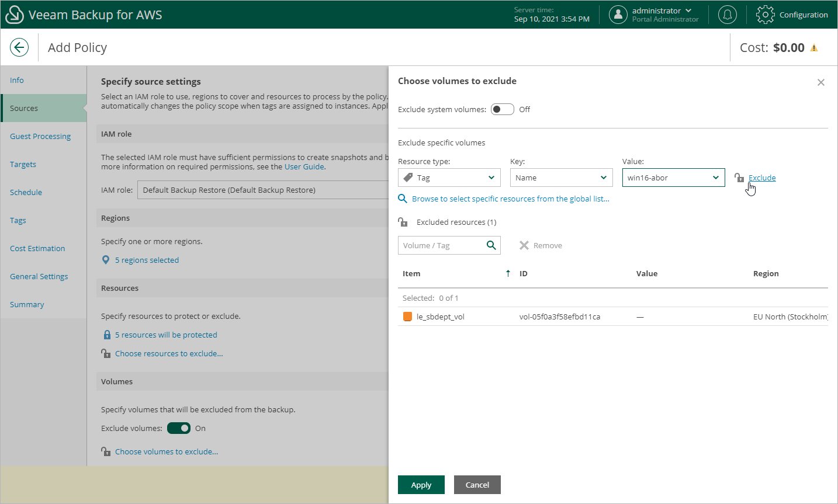Jump to the Summary step

pos(44,304)
